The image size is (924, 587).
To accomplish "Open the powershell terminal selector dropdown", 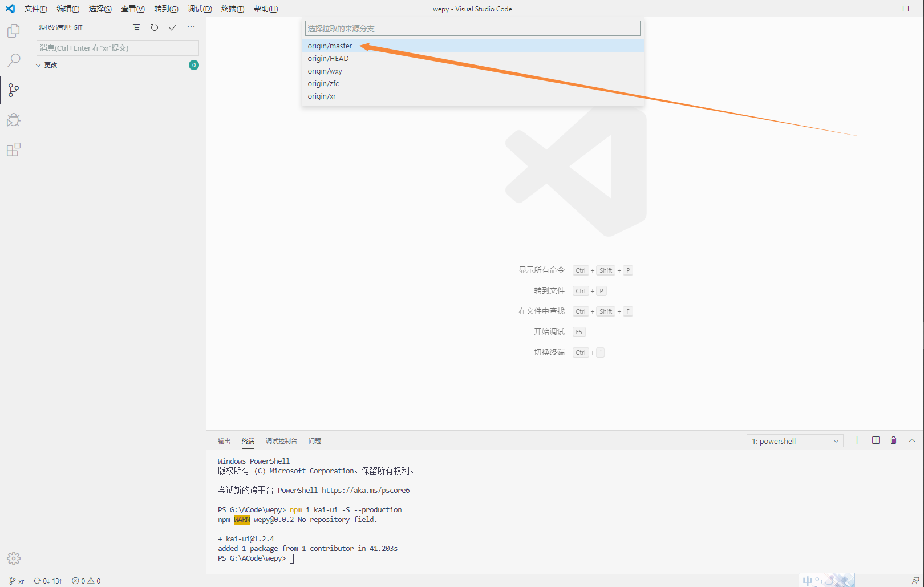I will 795,441.
